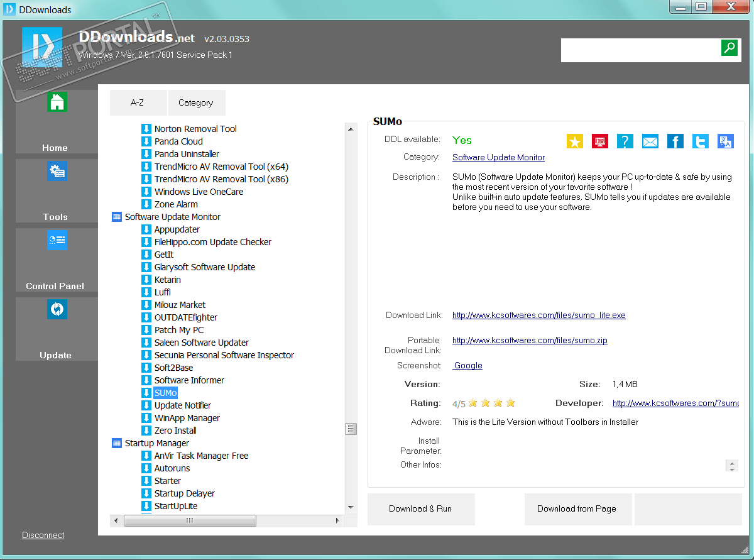Click the download icon beside Luffi
The height and width of the screenshot is (560, 754).
(146, 292)
